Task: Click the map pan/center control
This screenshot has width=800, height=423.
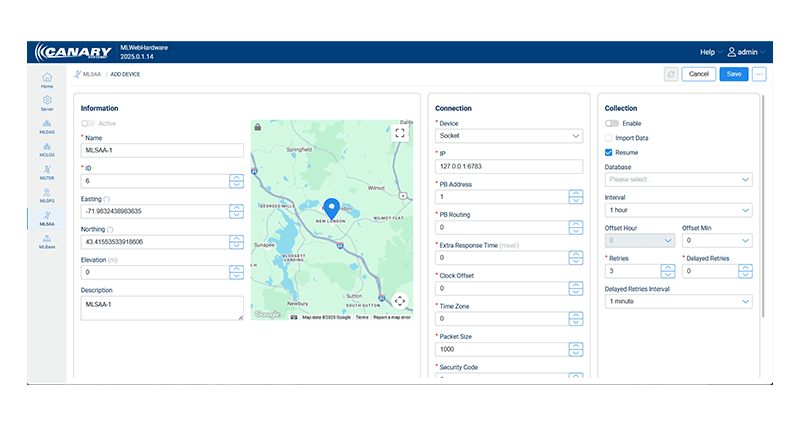Action: click(399, 301)
